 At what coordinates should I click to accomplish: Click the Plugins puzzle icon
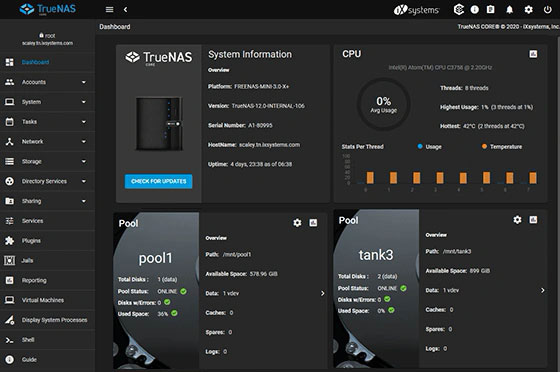(10, 241)
